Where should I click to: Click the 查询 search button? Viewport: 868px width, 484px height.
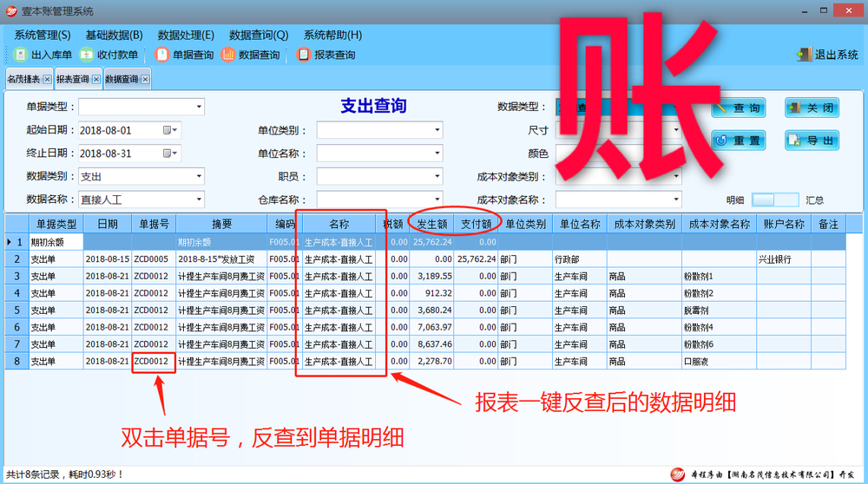pyautogui.click(x=739, y=108)
